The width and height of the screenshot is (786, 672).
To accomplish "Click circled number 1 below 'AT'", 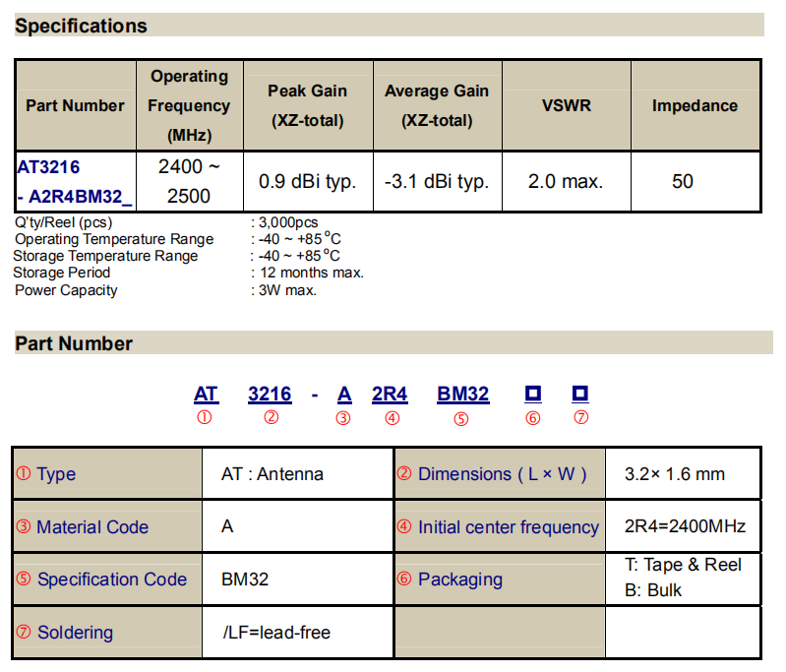I will 205,417.
